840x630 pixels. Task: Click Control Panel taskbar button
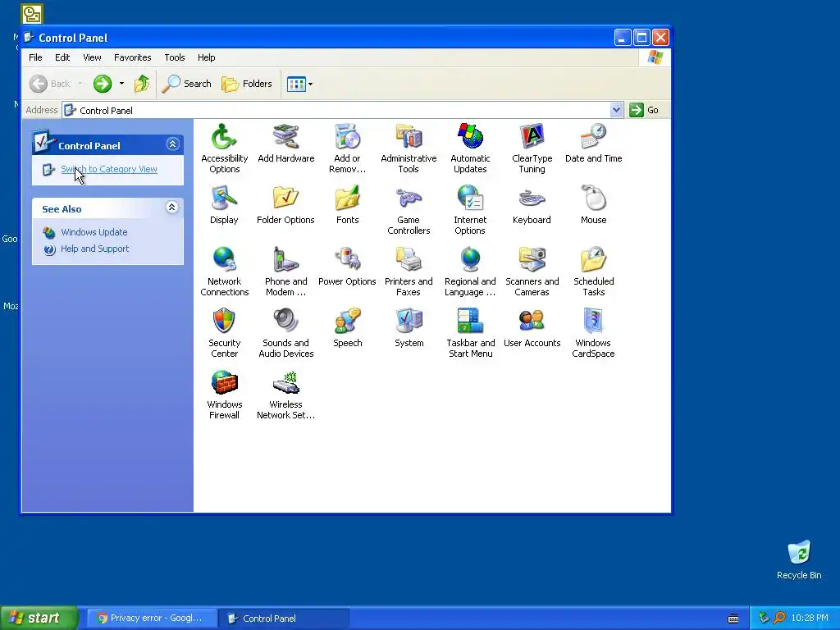(x=283, y=618)
